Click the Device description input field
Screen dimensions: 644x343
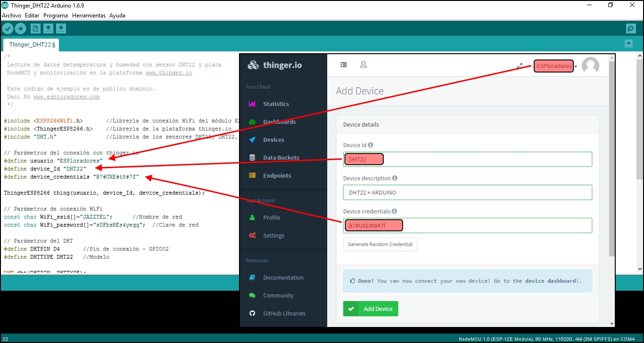468,192
